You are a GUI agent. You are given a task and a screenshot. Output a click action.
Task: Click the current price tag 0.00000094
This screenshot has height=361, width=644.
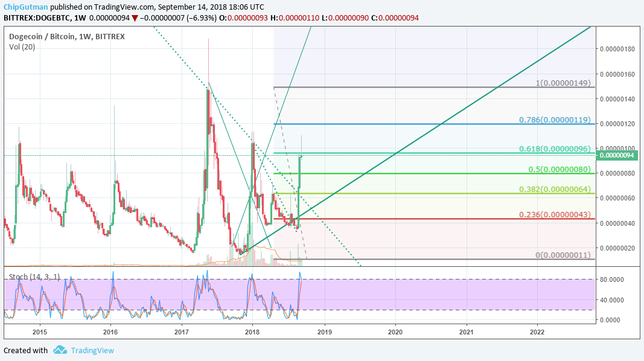point(617,155)
